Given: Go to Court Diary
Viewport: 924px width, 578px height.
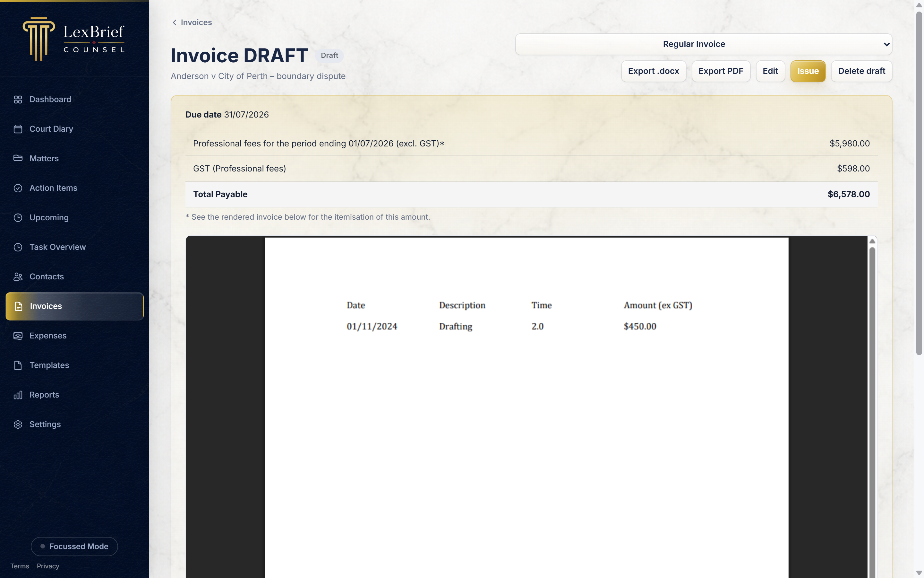Looking at the screenshot, I should pyautogui.click(x=74, y=129).
